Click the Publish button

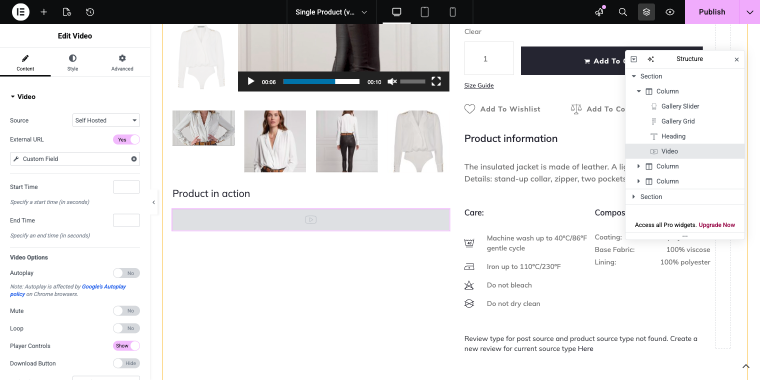[x=712, y=12]
